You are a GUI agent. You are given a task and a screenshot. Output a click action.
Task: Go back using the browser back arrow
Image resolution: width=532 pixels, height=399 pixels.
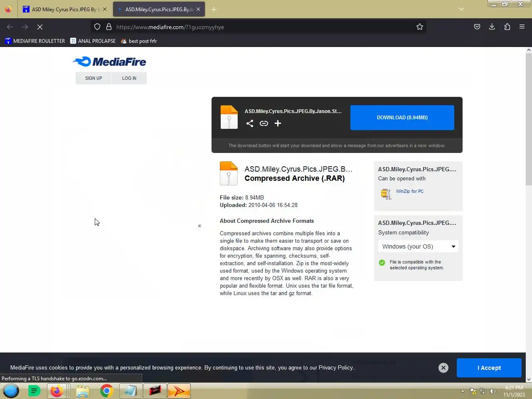click(10, 27)
